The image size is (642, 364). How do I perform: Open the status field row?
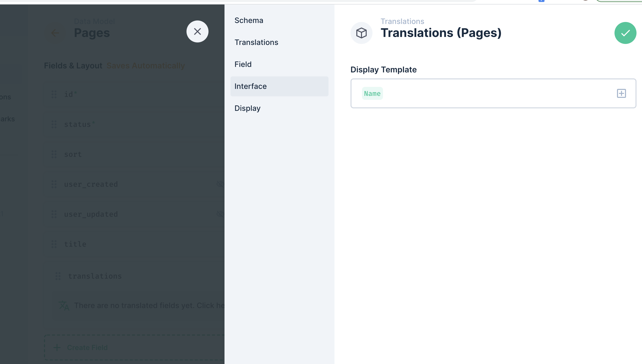pyautogui.click(x=134, y=125)
